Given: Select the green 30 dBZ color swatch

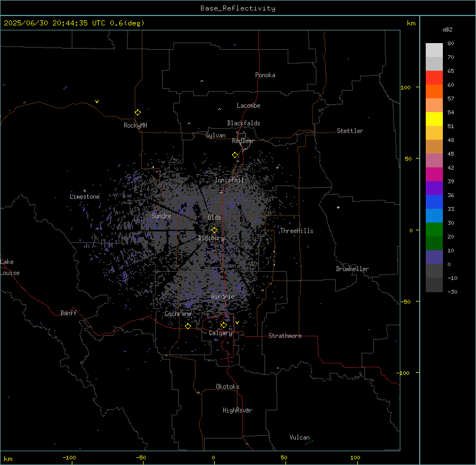Looking at the screenshot, I should point(434,230).
